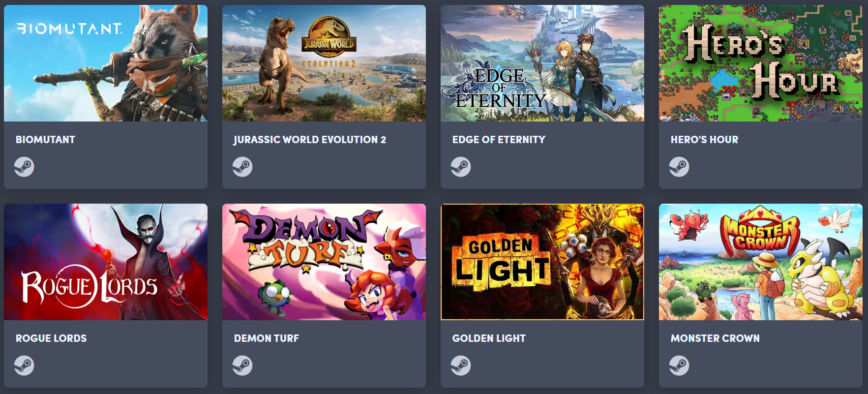Image resolution: width=868 pixels, height=394 pixels.
Task: Click the GOLDEN LIGHT title text
Action: coord(489,338)
